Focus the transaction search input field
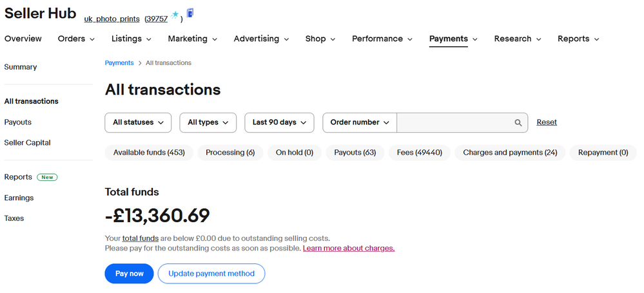This screenshot has width=644, height=293. pos(455,123)
